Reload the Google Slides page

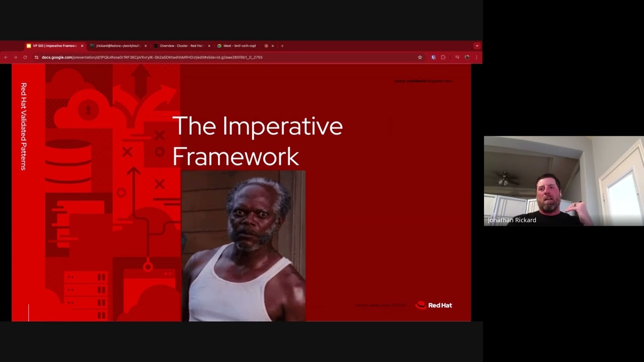(25, 57)
